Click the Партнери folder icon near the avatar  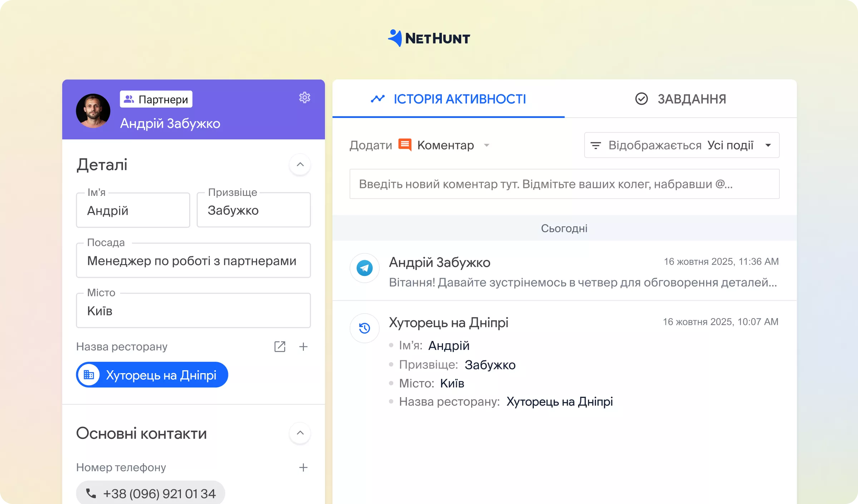pos(128,99)
